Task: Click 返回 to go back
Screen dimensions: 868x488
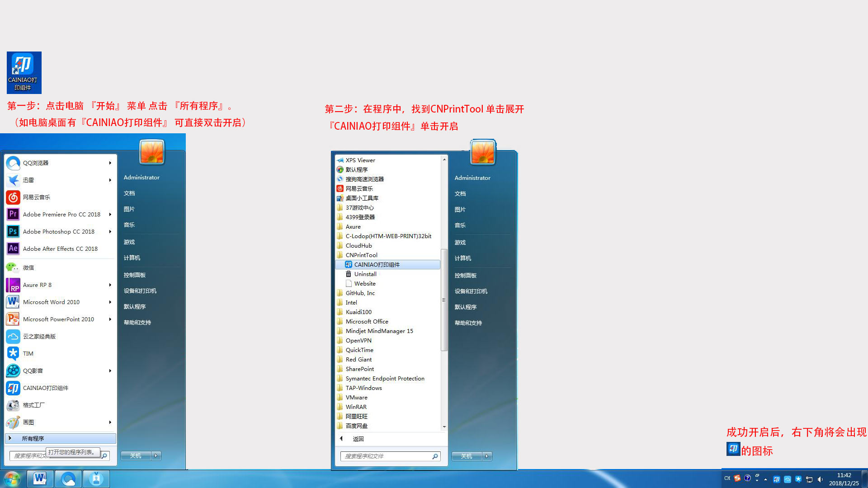Action: coord(358,439)
